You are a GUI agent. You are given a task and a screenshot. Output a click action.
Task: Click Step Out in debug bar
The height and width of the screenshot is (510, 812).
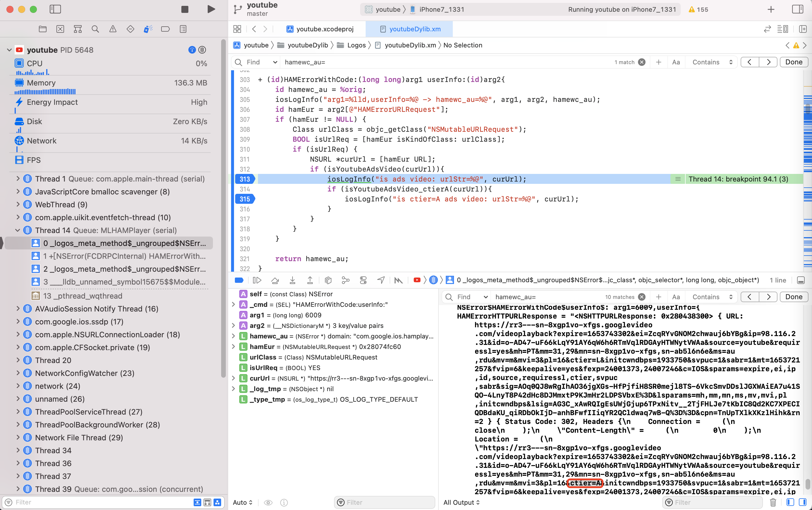[310, 280]
